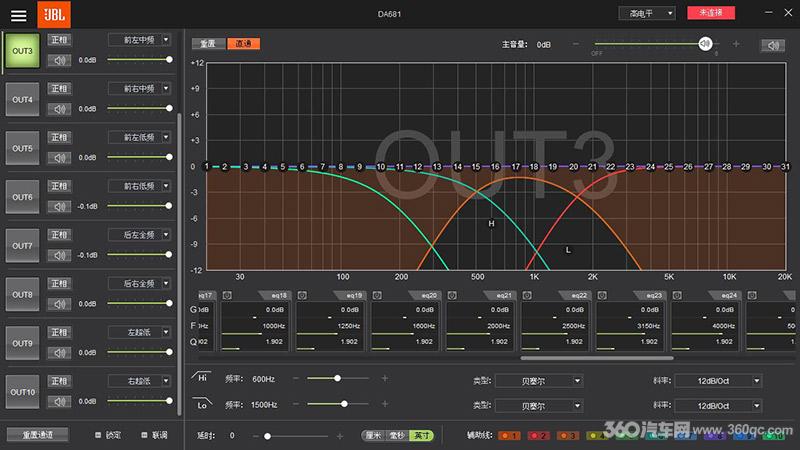Mute the OUT8 channel speaker icon
The width and height of the screenshot is (800, 450).
tap(59, 304)
